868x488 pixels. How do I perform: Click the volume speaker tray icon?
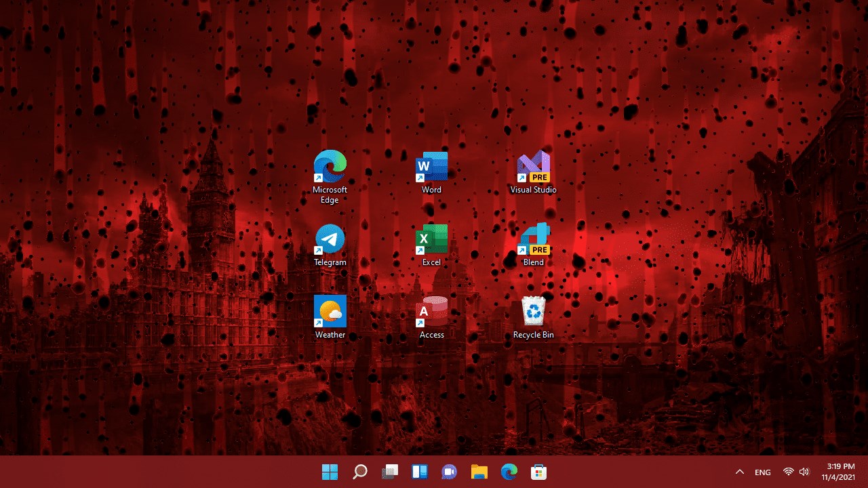pos(804,472)
